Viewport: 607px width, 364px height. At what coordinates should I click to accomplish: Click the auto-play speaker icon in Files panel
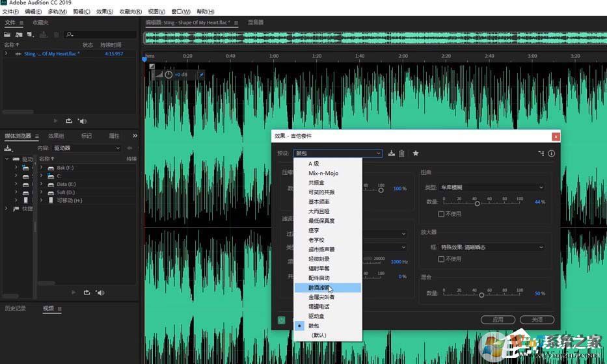83,120
